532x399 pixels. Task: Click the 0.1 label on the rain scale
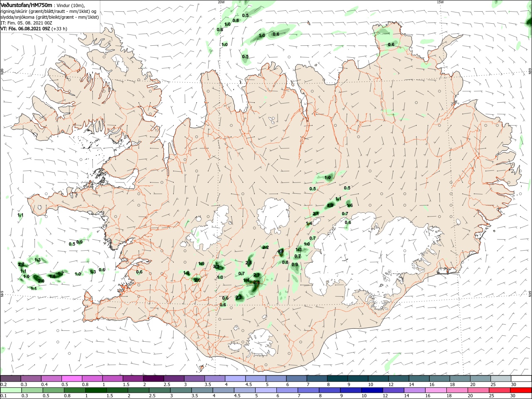[x=4, y=396]
